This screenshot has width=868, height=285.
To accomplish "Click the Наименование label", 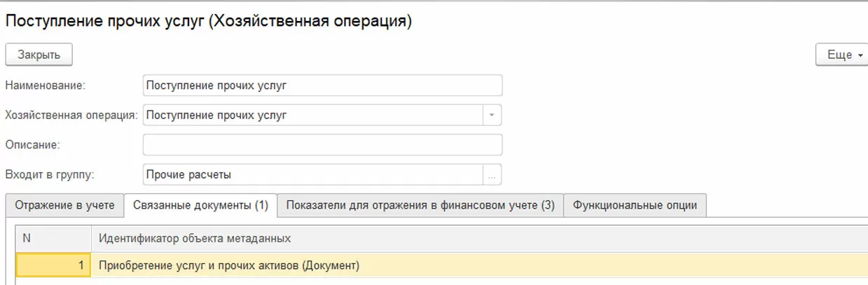I will pyautogui.click(x=45, y=85).
